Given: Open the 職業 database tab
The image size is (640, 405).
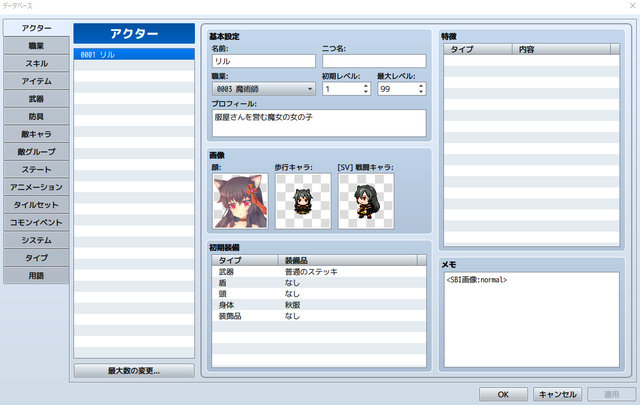Looking at the screenshot, I should (36, 46).
